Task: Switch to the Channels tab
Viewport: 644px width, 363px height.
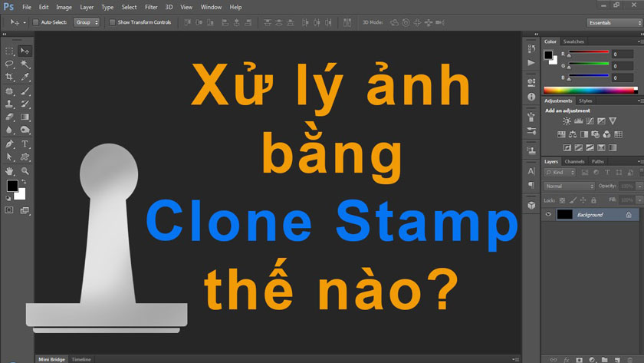Action: (574, 162)
